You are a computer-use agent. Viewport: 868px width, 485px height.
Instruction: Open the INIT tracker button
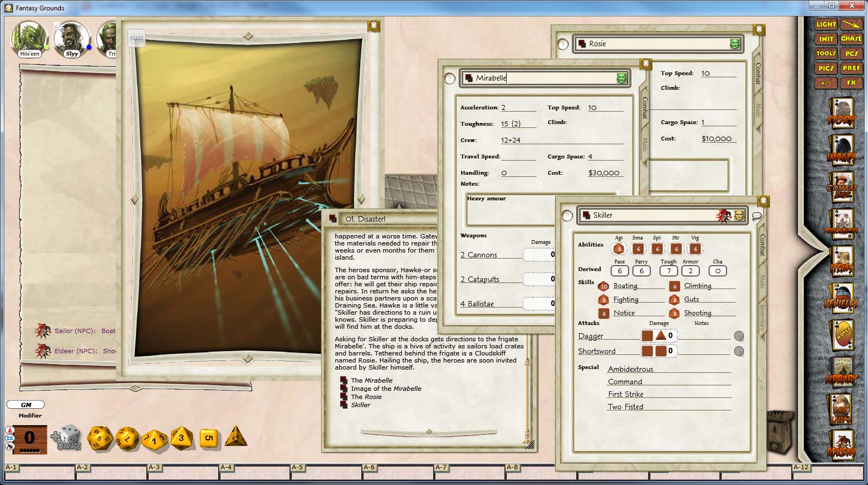pyautogui.click(x=826, y=39)
